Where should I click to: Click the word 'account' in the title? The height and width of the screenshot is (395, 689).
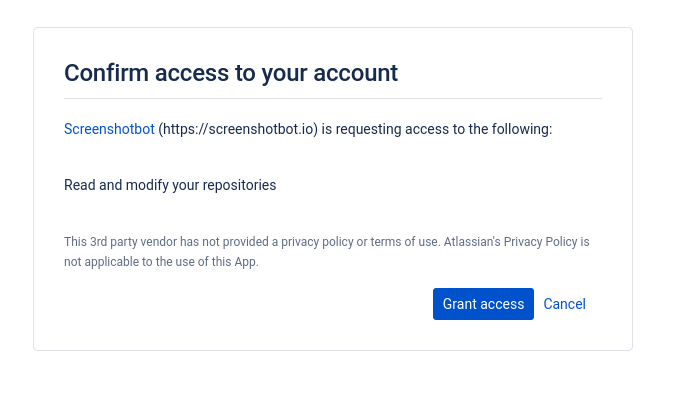pyautogui.click(x=355, y=74)
